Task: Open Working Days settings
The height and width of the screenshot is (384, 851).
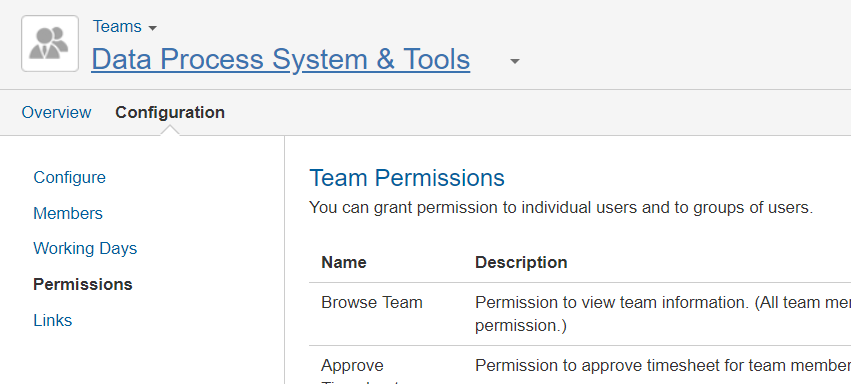Action: [x=85, y=248]
